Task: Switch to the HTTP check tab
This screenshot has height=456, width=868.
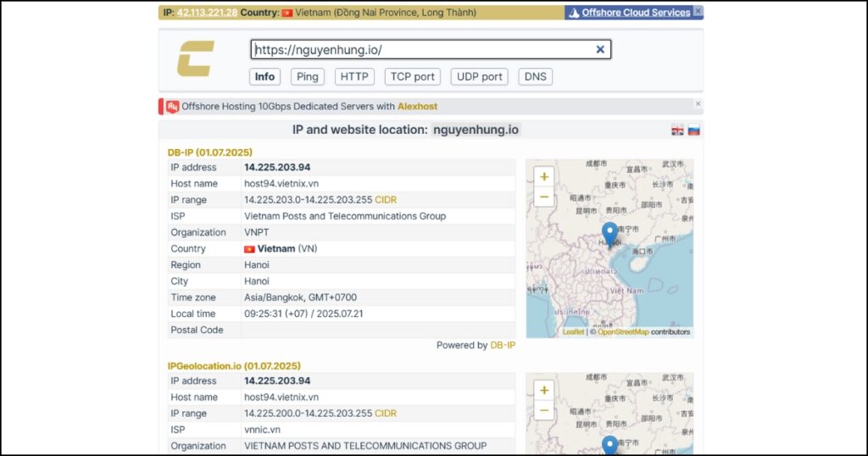Action: (354, 76)
